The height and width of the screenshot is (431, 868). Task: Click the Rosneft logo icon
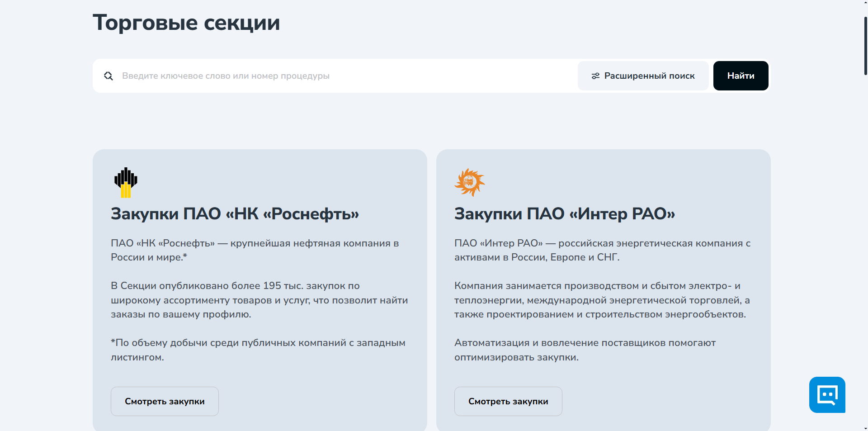click(x=126, y=182)
